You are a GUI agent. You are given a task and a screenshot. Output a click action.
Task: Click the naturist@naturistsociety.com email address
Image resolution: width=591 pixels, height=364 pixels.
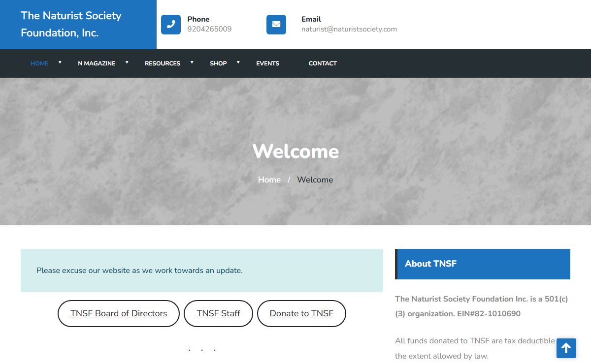pyautogui.click(x=349, y=29)
